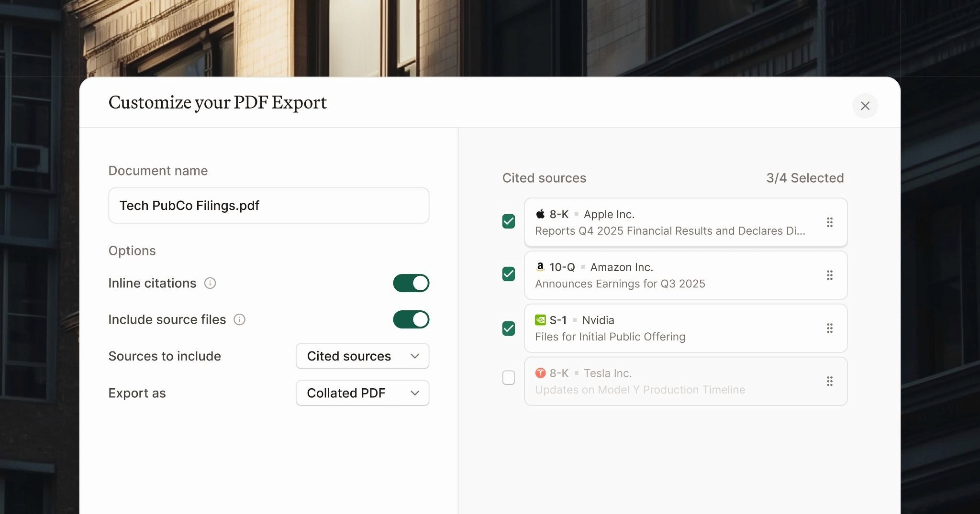
Task: Click the 'Customize your PDF Export' title
Action: [218, 103]
